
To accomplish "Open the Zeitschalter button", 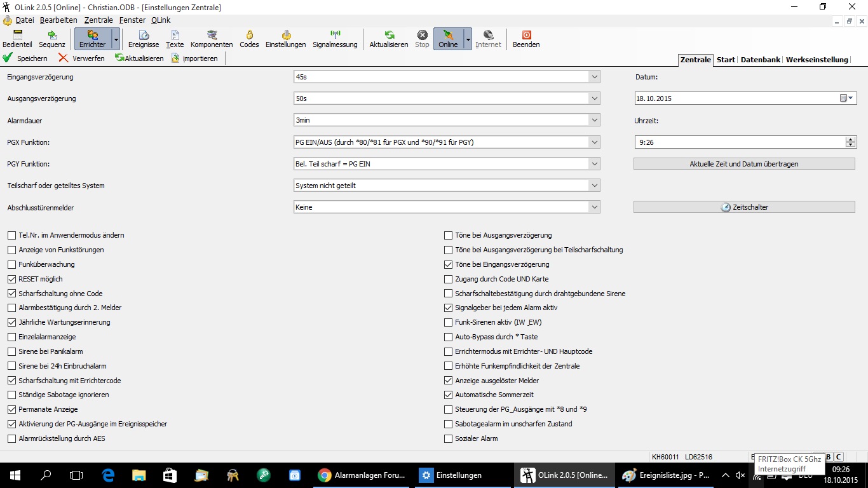I will 743,207.
